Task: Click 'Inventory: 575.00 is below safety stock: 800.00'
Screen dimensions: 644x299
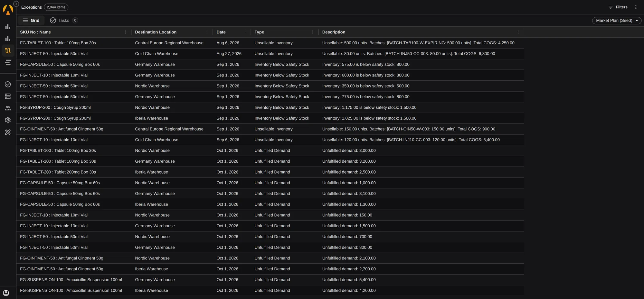Action: coord(366,64)
